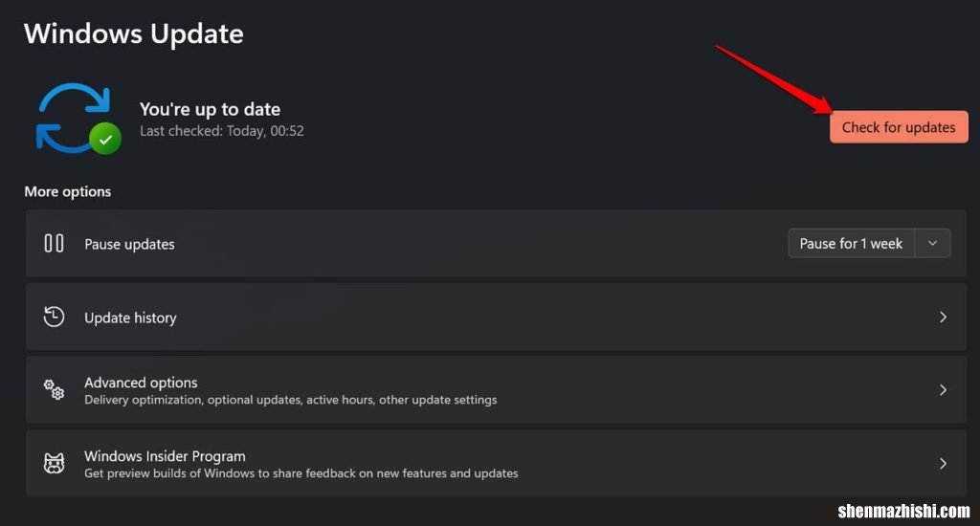The width and height of the screenshot is (980, 526).
Task: Click the Pause updates label
Action: tap(129, 244)
